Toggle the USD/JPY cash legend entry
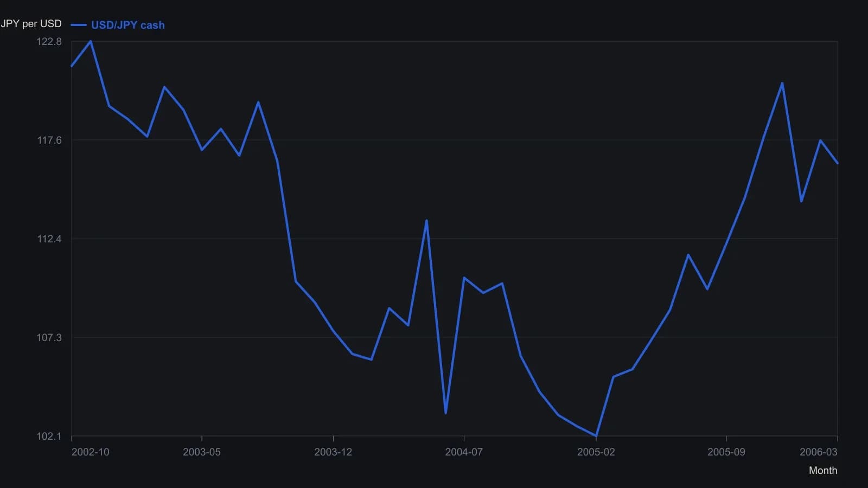The height and width of the screenshot is (488, 868). coord(118,25)
